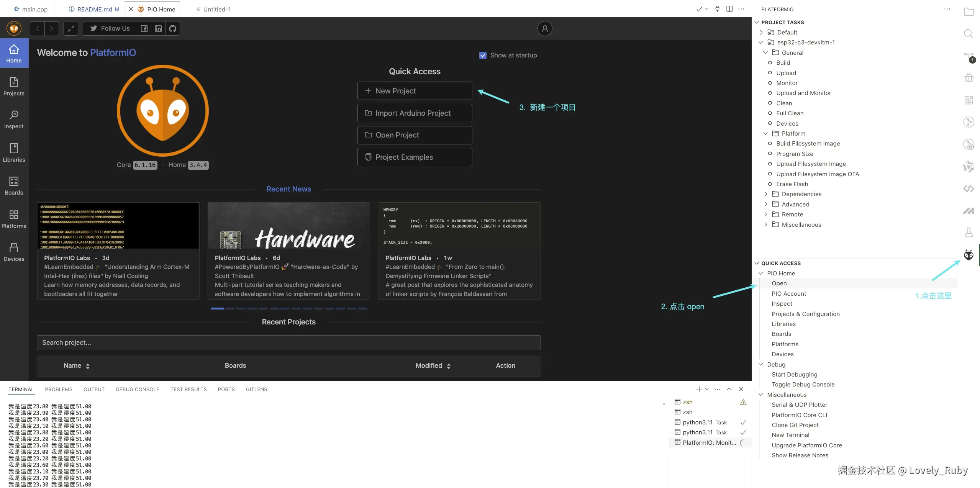Click Upload and Monitor task

pos(803,93)
